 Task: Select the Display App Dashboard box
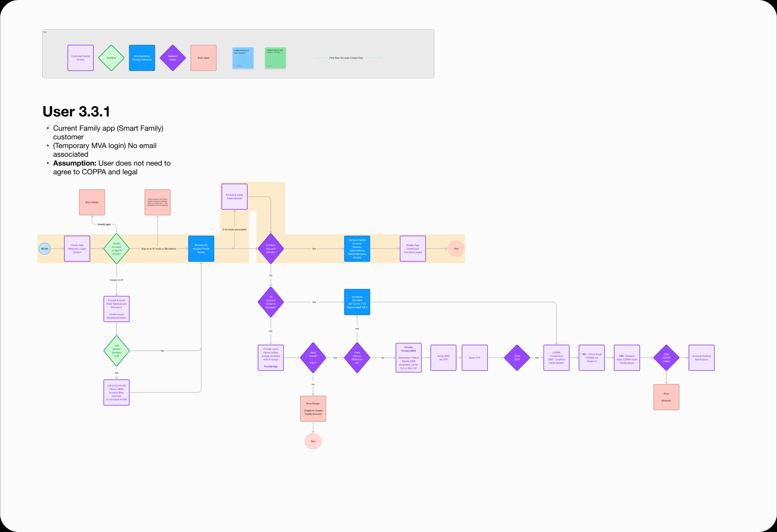point(413,249)
